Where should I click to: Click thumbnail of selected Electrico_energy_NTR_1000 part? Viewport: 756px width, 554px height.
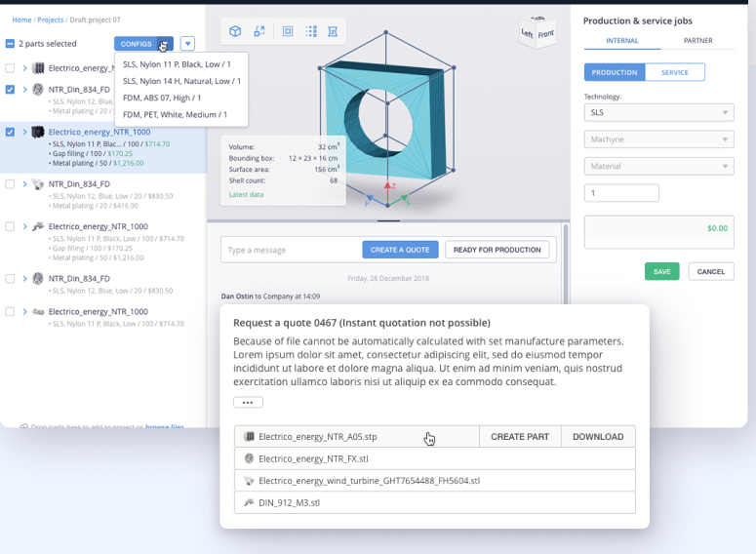[38, 132]
